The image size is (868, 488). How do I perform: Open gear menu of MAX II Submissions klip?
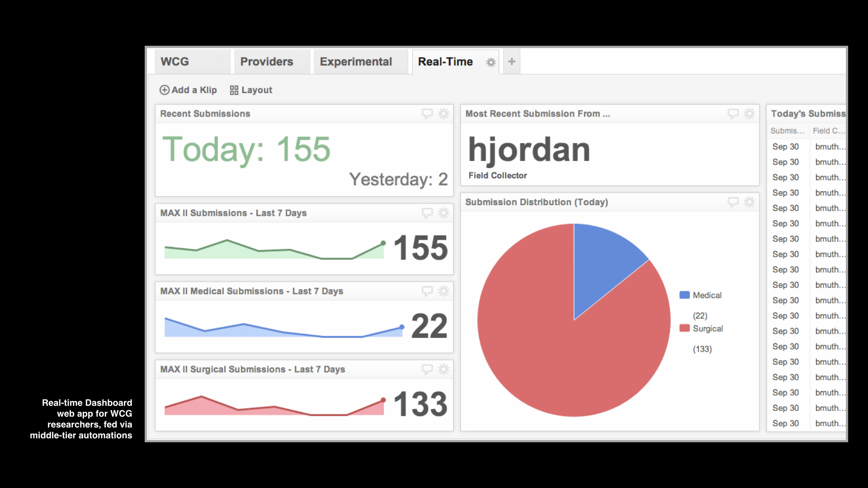point(444,213)
